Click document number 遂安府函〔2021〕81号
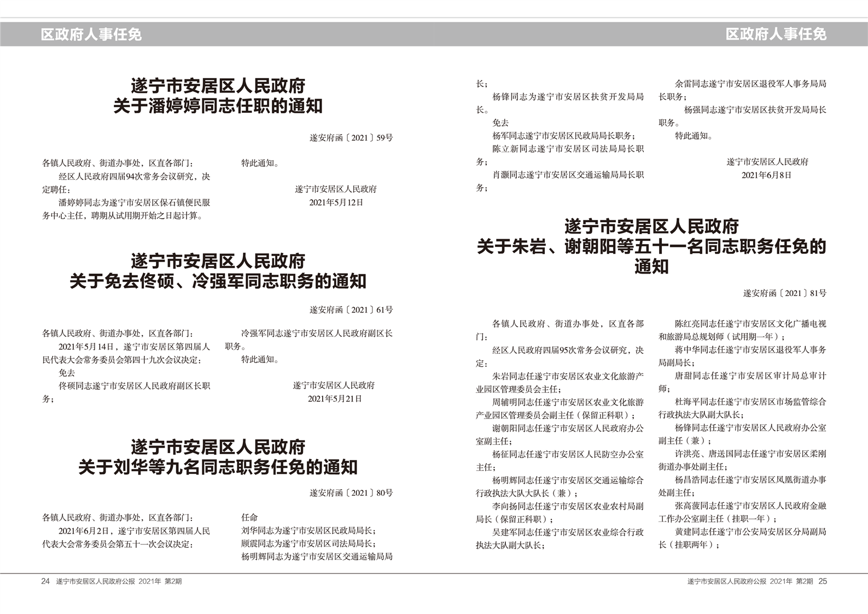Viewport: 868px width, 614px height. [784, 293]
